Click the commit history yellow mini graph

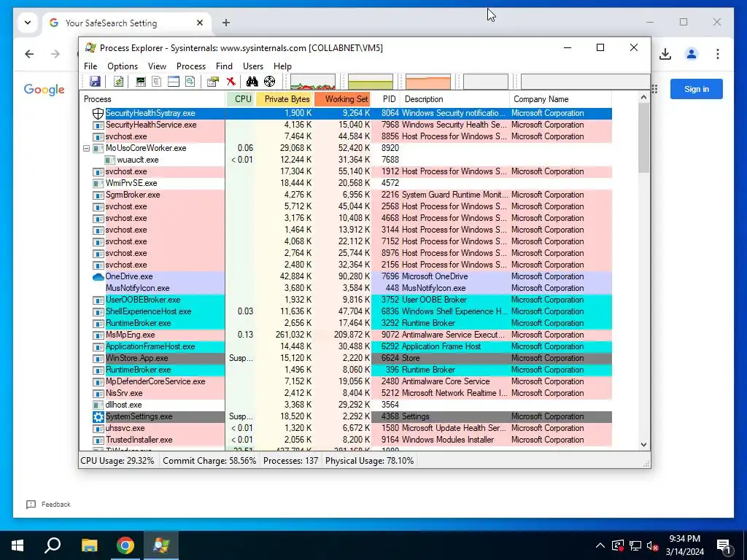[x=371, y=82]
